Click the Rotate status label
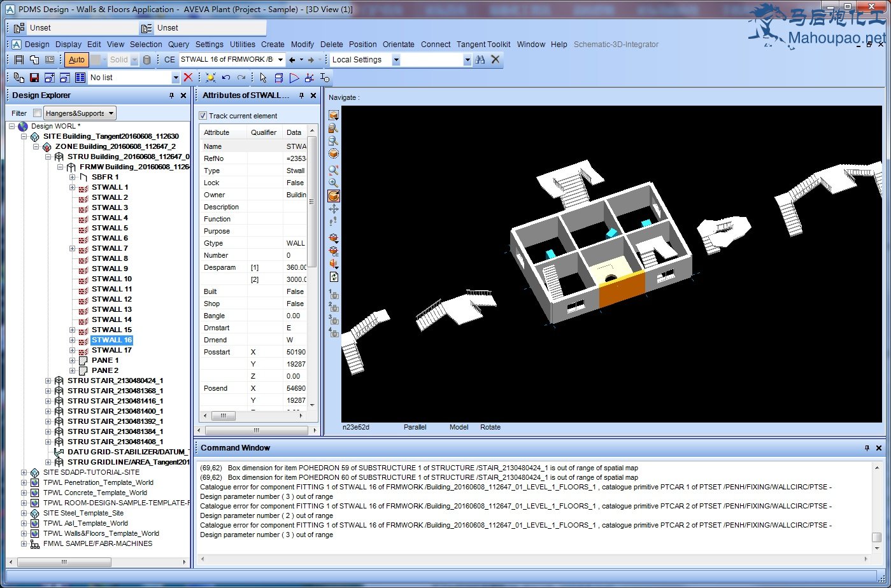 click(x=490, y=427)
